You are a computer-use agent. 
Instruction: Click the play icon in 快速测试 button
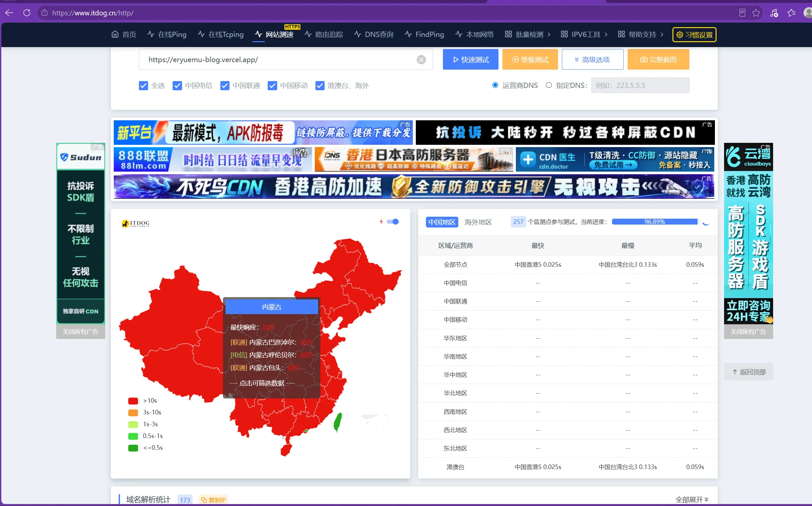coord(456,59)
